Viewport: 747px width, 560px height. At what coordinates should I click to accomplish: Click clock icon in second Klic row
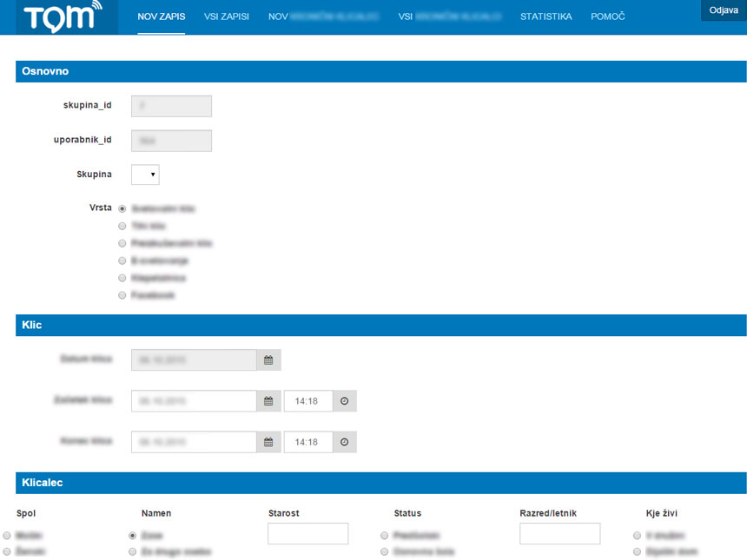[344, 401]
